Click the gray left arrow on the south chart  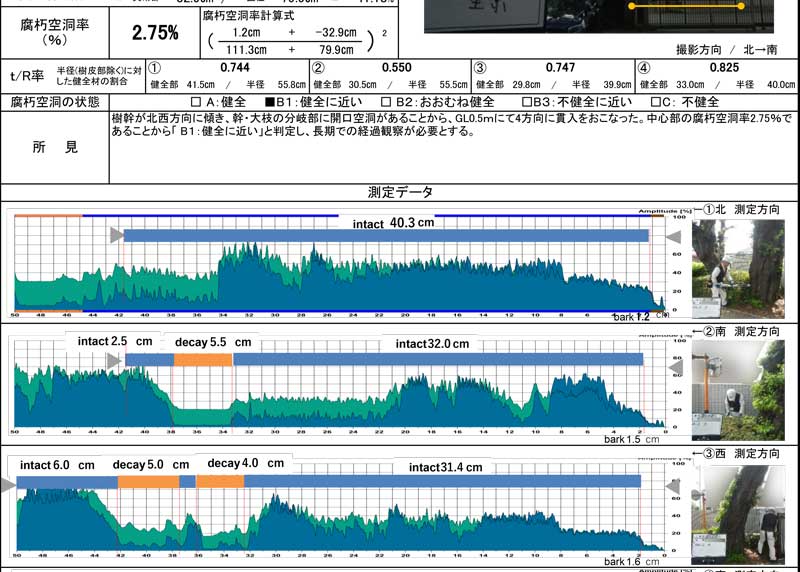click(x=114, y=361)
